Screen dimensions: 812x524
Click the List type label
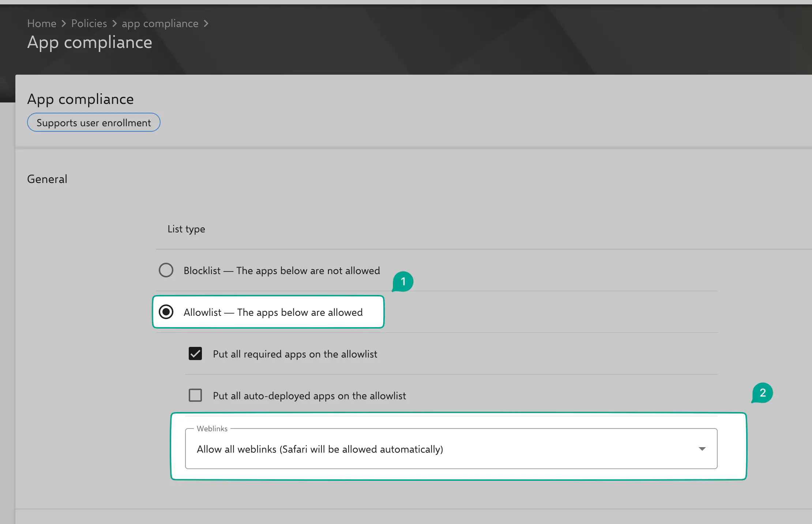pos(186,229)
